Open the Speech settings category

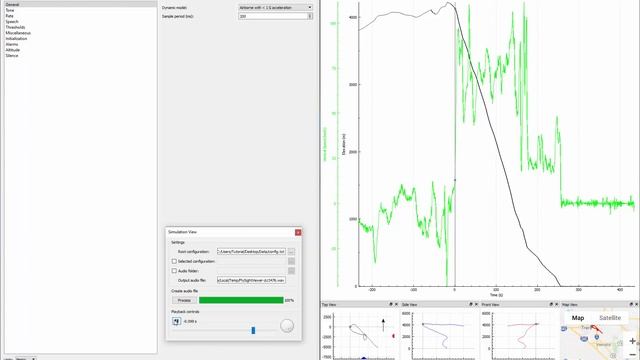12,22
